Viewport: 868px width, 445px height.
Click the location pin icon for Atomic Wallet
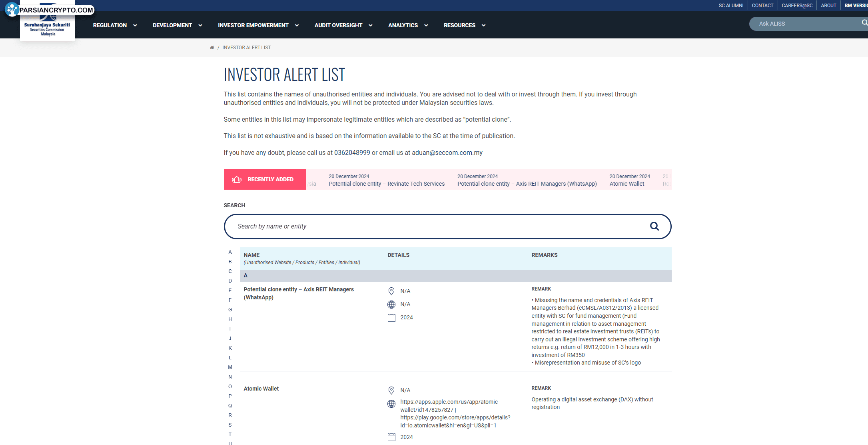(391, 391)
